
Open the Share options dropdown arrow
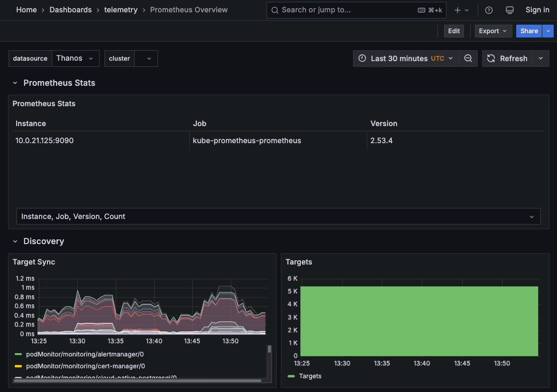tap(548, 31)
